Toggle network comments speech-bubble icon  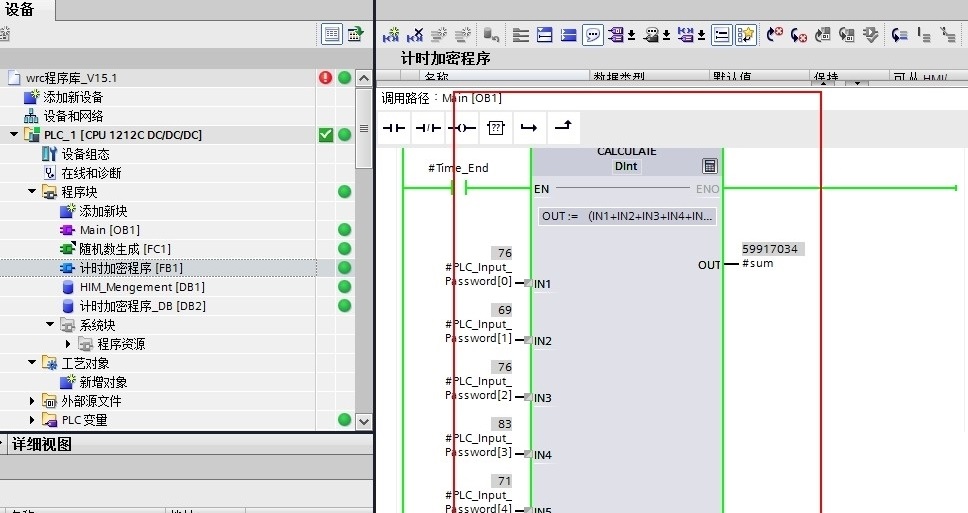(x=593, y=35)
